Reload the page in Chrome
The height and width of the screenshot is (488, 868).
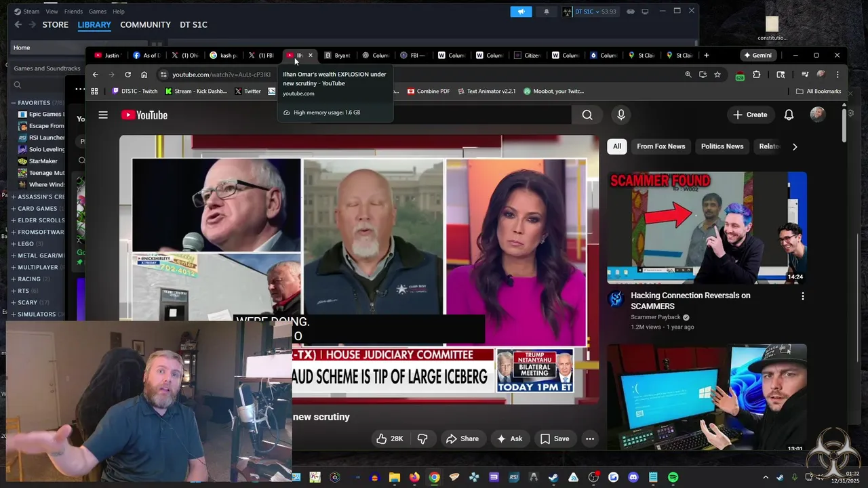pyautogui.click(x=127, y=75)
